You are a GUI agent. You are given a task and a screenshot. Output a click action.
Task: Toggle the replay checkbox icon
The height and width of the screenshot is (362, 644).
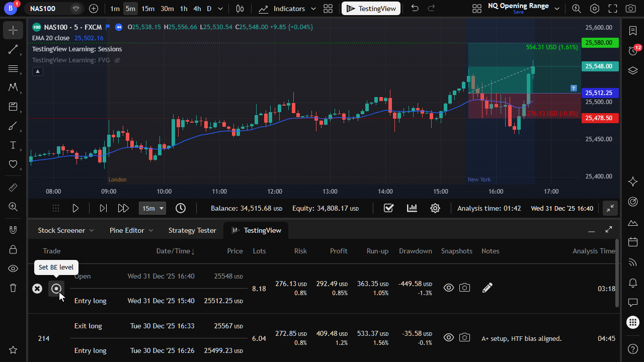(388, 208)
